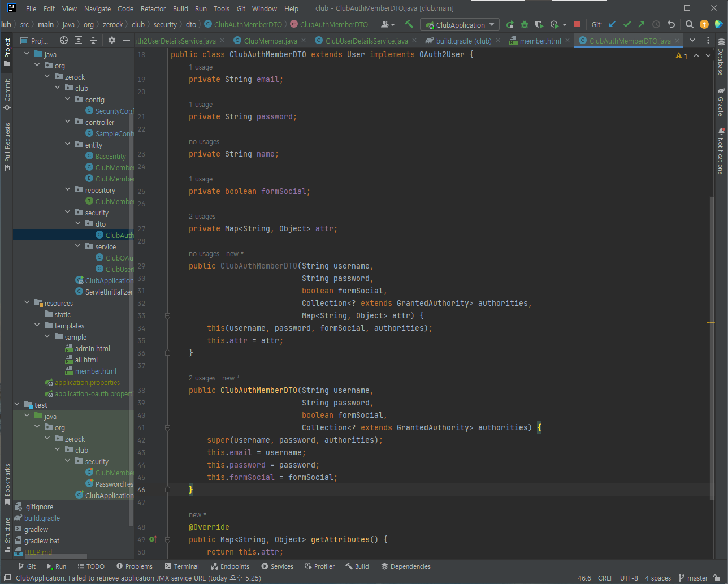Open the Gradle tool window
Viewport: 728px width, 584px height.
(x=721, y=102)
